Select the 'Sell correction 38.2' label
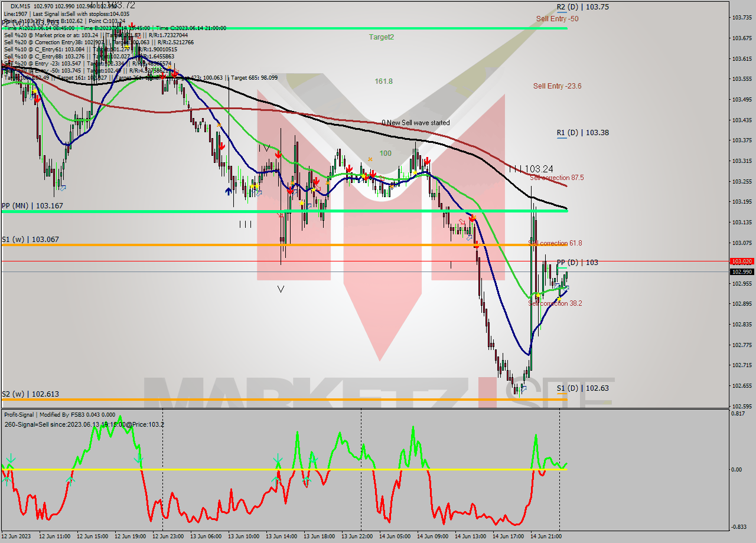 point(555,303)
